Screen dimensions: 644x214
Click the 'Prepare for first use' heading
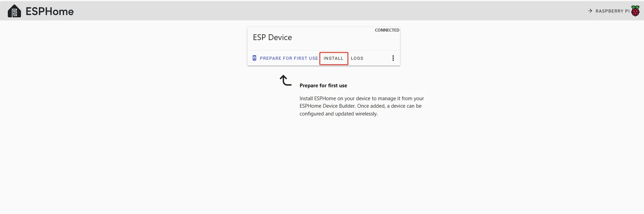click(323, 86)
